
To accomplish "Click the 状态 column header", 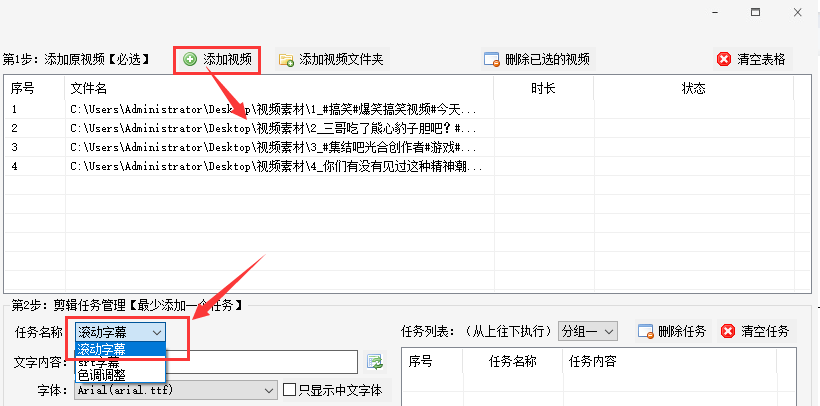I will point(693,88).
